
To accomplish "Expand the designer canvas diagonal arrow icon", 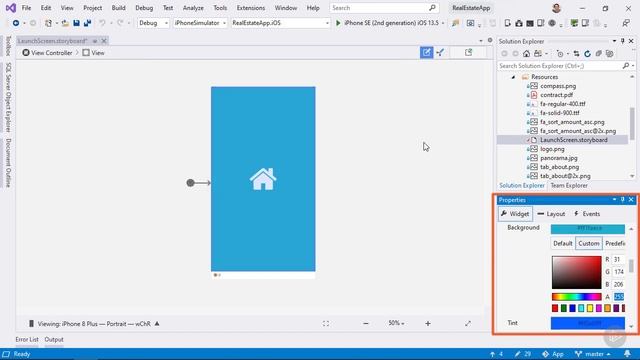I will click(468, 323).
